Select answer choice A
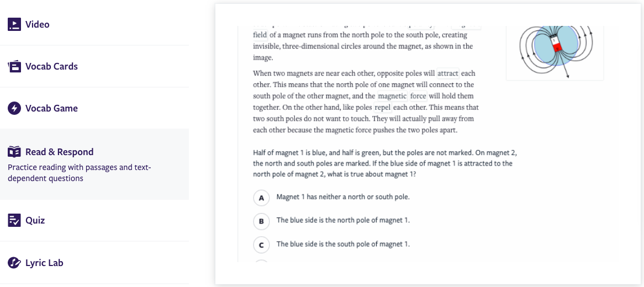The height and width of the screenshot is (287, 644). click(261, 197)
